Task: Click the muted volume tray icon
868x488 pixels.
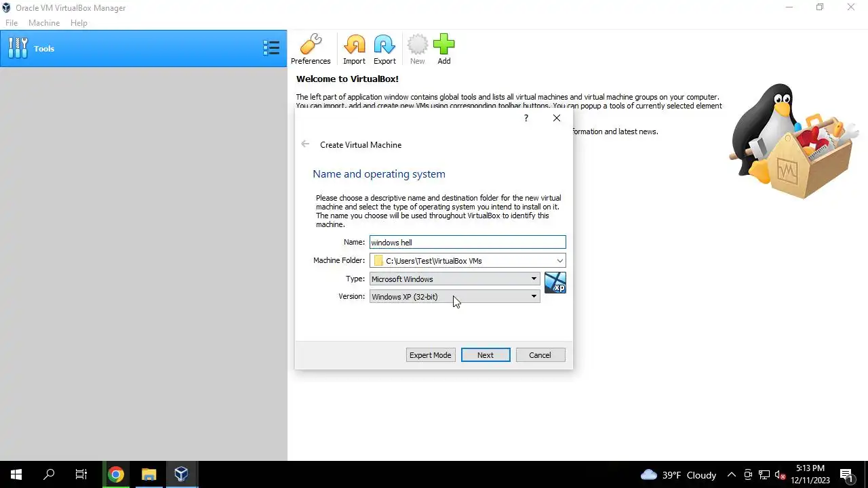Action: [780, 474]
